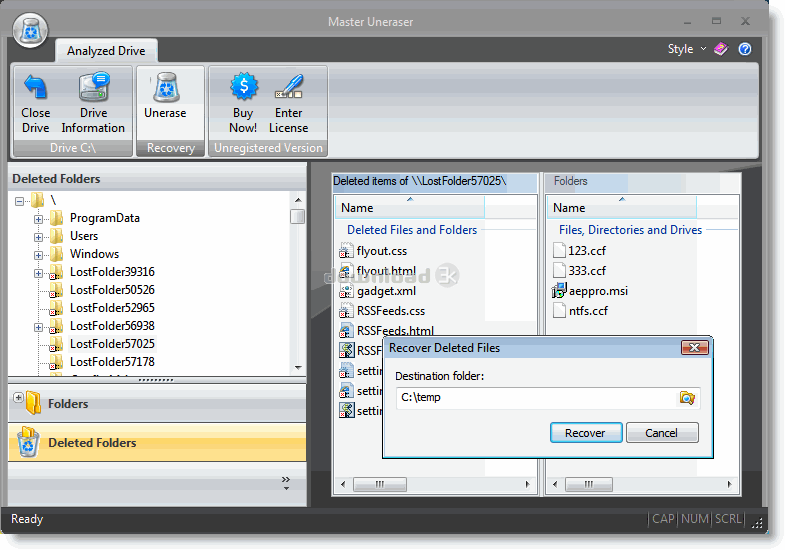Image resolution: width=785 pixels, height=550 pixels.
Task: Click the 123.ccf file icon
Action: coord(559,250)
